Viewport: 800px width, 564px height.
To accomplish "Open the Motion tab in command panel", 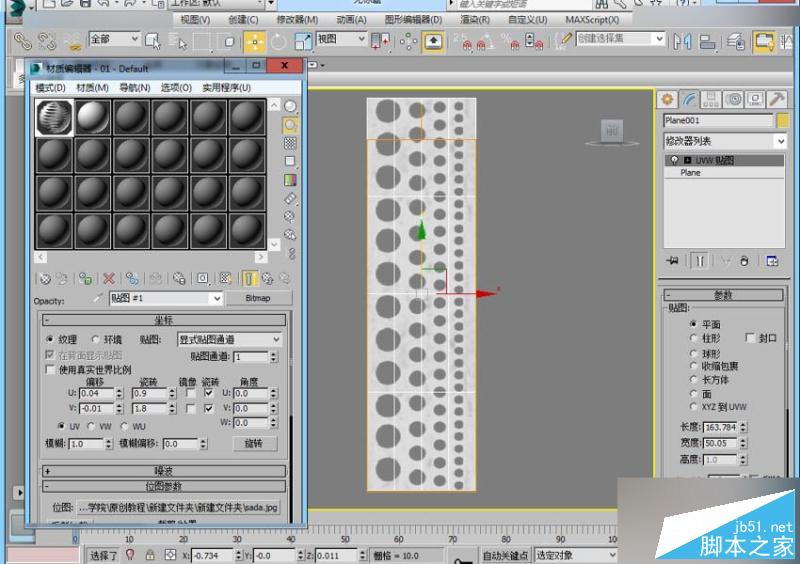I will [x=733, y=99].
